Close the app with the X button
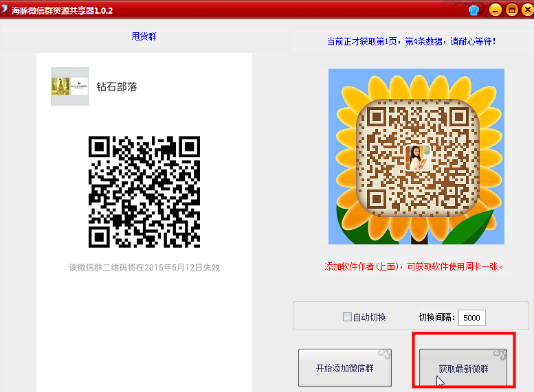 pyautogui.click(x=528, y=10)
